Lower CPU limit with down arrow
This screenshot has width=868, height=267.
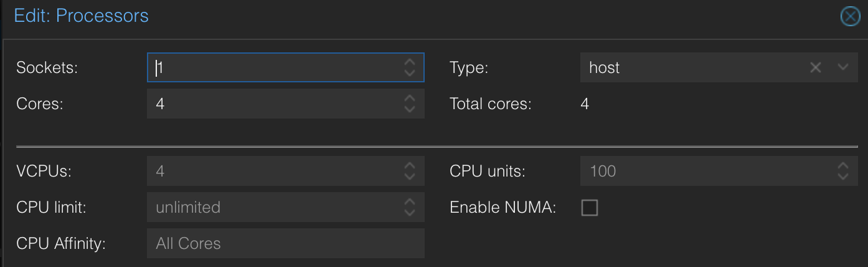[x=409, y=212]
